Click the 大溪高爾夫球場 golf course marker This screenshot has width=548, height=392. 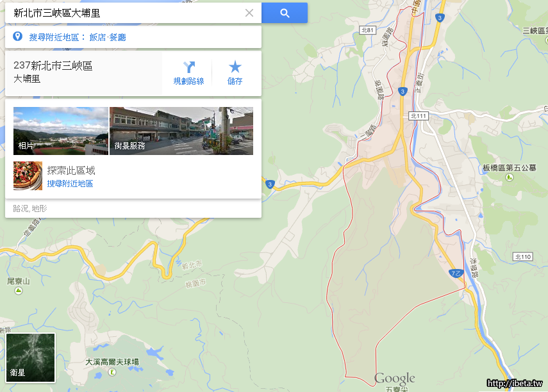point(112,372)
